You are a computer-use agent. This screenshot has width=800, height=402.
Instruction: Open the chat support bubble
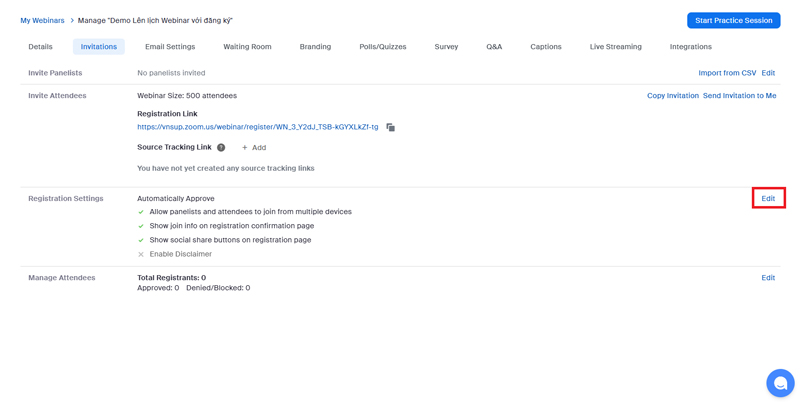(x=780, y=383)
